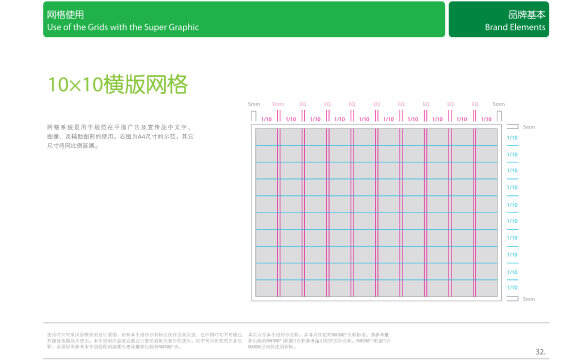570x360 pixels.
Task: Click the "品牌基本" Chinese label
Action: 527,15
